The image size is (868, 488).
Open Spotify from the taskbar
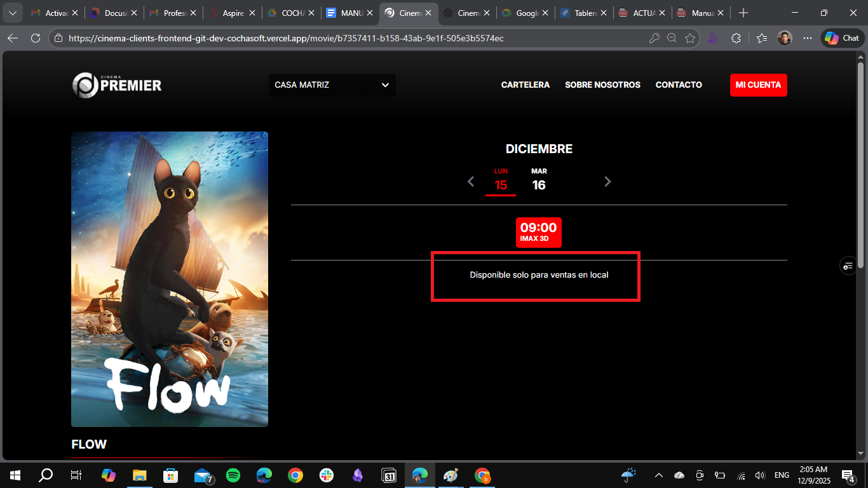pyautogui.click(x=233, y=475)
